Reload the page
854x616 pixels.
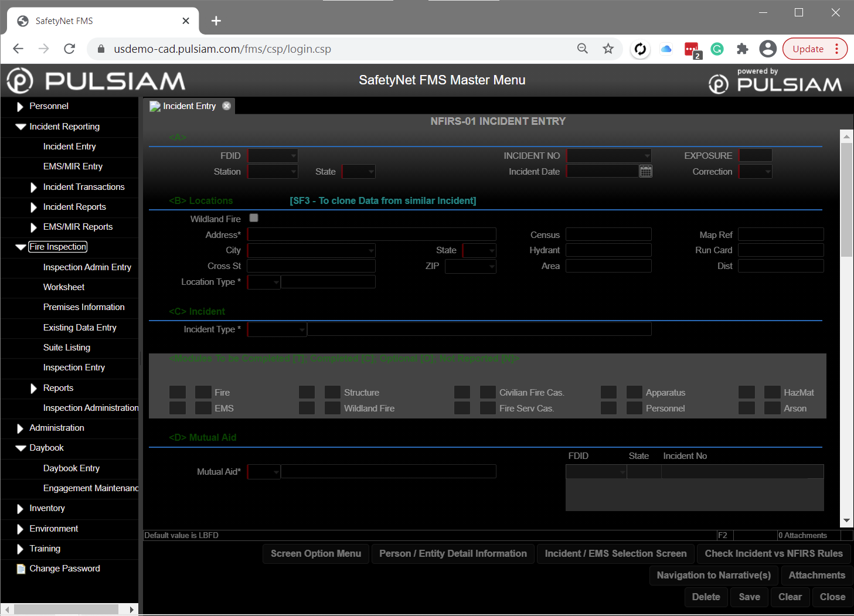[69, 49]
